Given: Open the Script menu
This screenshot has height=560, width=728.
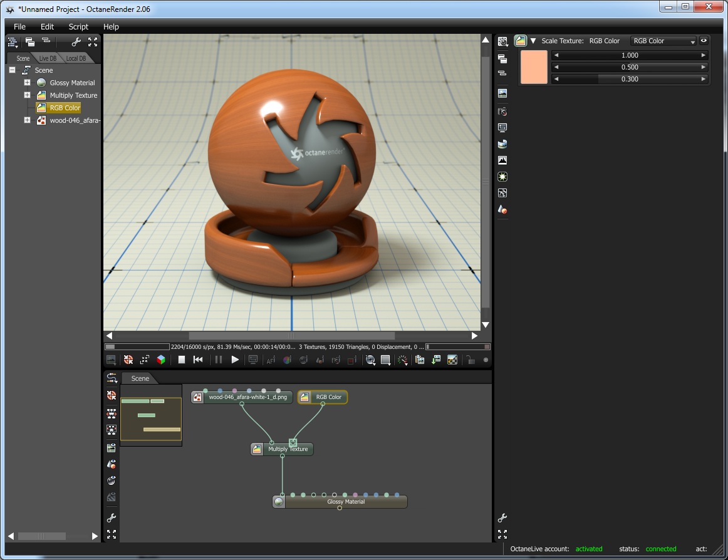Looking at the screenshot, I should [x=78, y=26].
